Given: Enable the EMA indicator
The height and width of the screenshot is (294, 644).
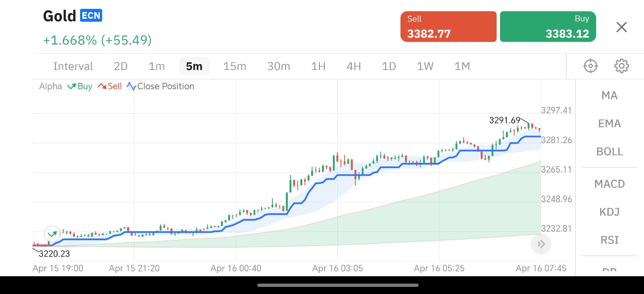Looking at the screenshot, I should pos(609,124).
